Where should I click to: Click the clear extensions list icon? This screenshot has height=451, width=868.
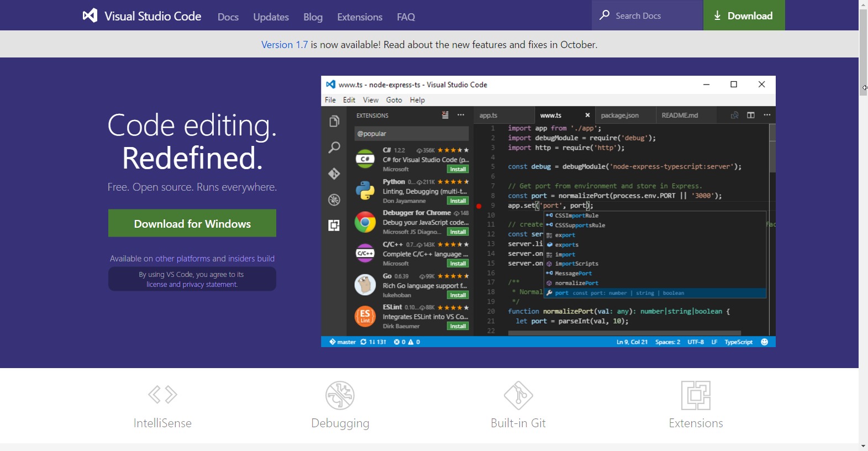(x=445, y=115)
